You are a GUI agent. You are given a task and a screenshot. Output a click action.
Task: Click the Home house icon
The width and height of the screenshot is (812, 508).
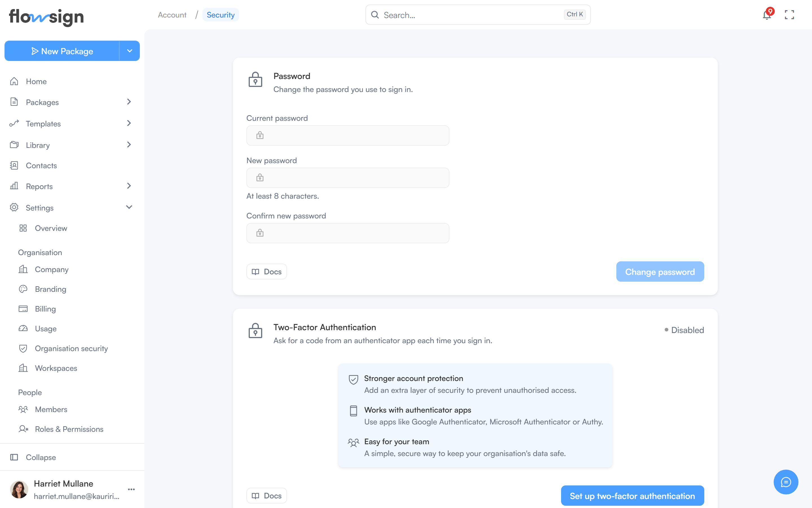(14, 81)
